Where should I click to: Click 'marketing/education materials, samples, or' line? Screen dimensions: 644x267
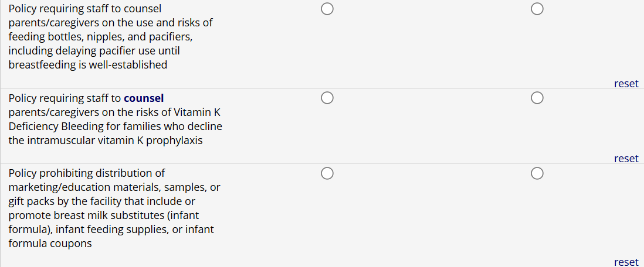pyautogui.click(x=114, y=187)
